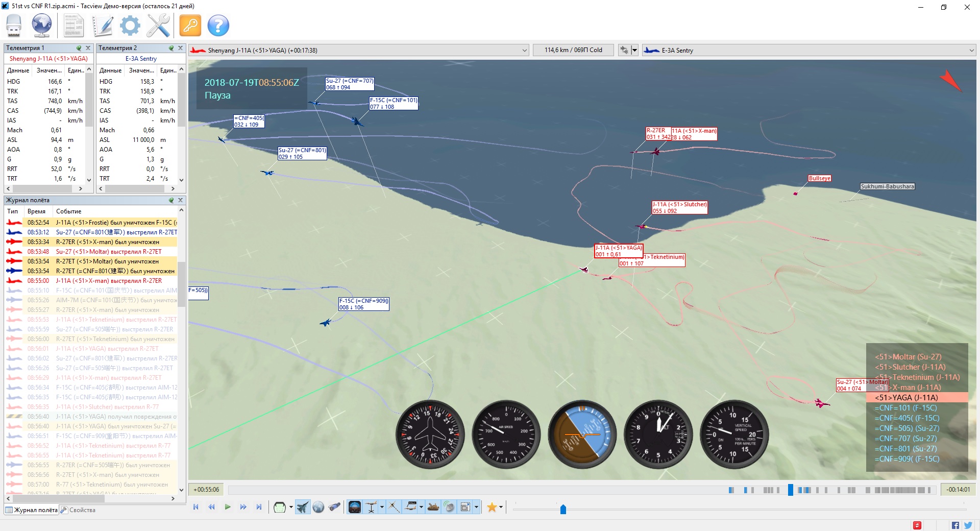The height and width of the screenshot is (531, 980).
Task: Start playback with the green play button
Action: pyautogui.click(x=228, y=507)
